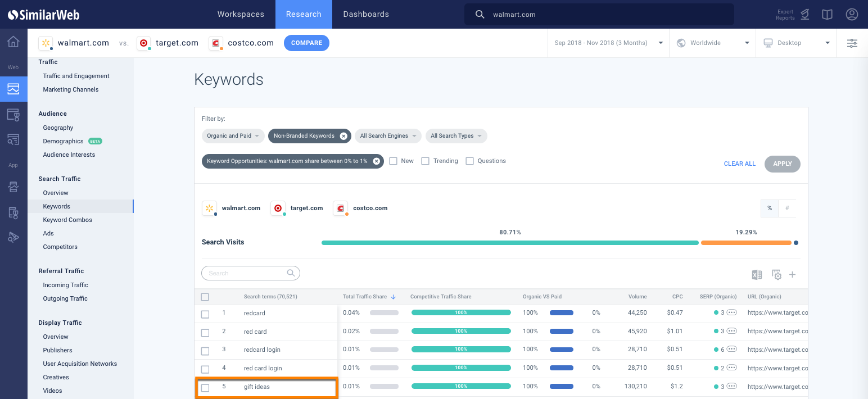Click CLEAR ALL filters

(740, 164)
